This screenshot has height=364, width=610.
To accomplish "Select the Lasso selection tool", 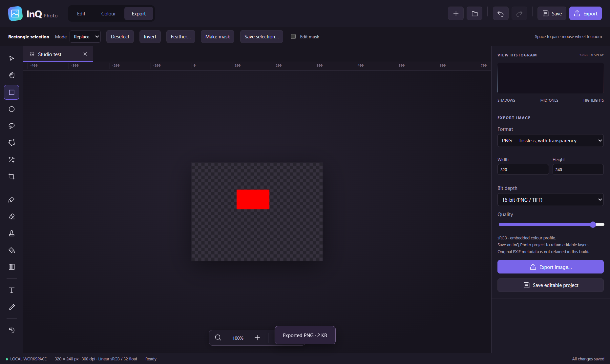I will pos(11,126).
